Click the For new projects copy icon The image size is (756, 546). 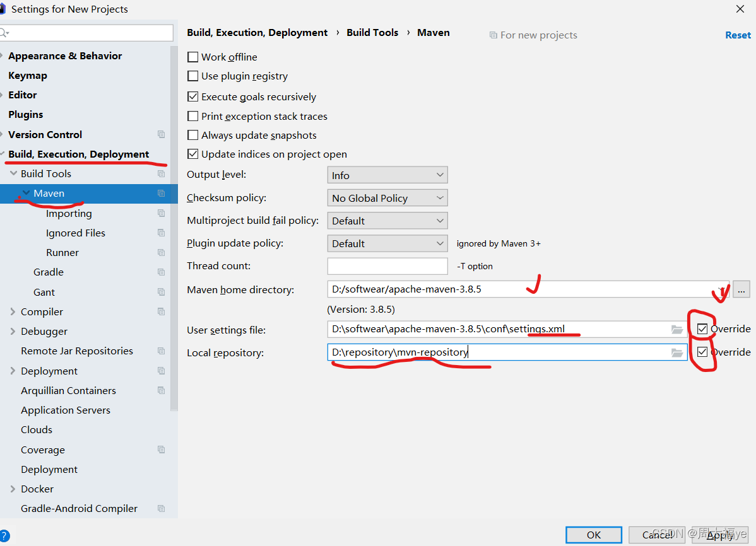click(493, 35)
